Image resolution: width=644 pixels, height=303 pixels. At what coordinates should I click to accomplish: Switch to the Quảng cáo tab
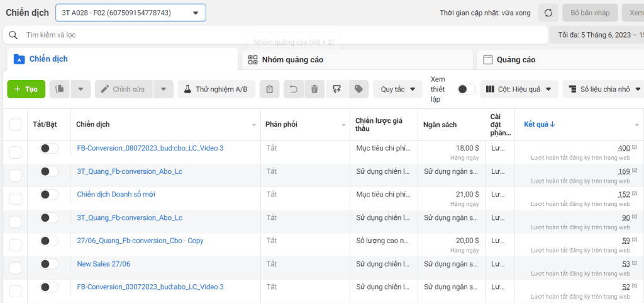click(x=560, y=60)
